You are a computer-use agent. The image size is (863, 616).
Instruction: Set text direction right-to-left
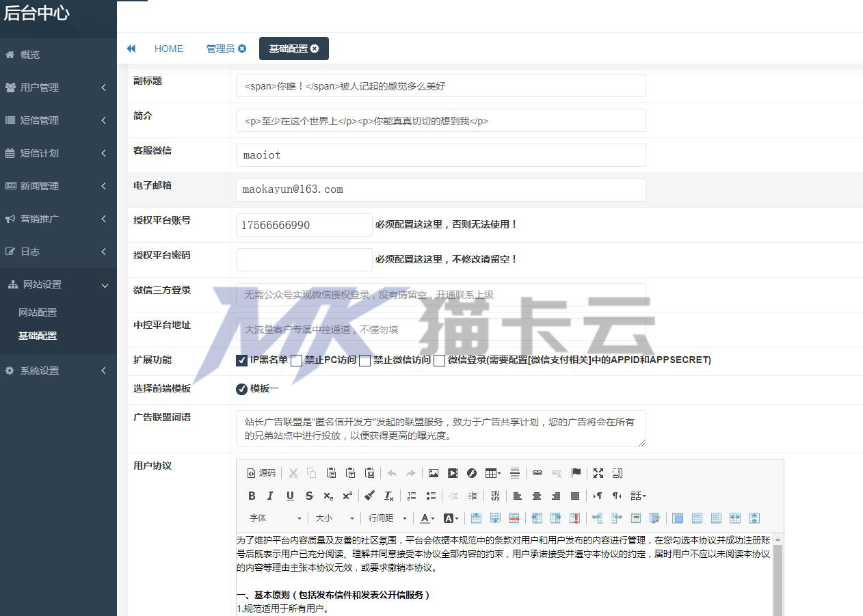[617, 496]
